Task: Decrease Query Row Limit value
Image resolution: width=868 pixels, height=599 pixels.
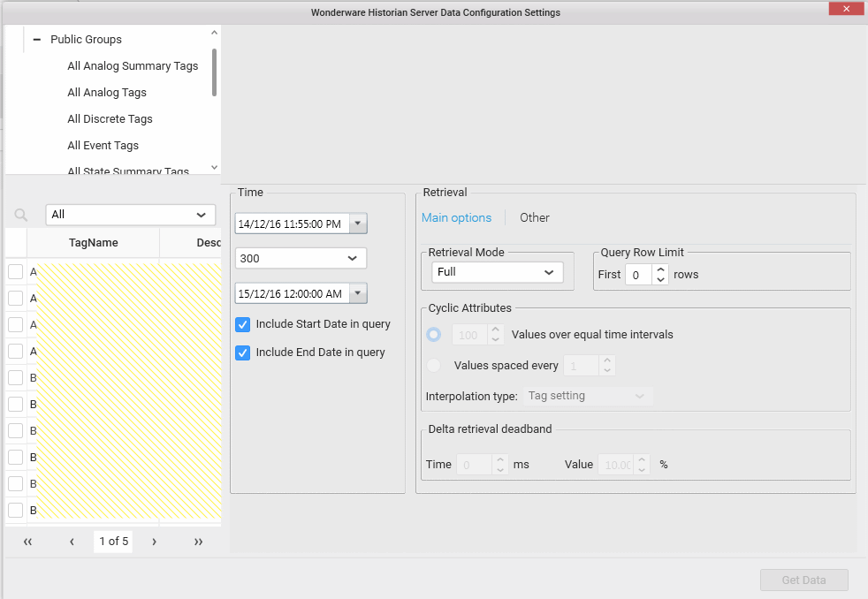Action: coord(660,279)
